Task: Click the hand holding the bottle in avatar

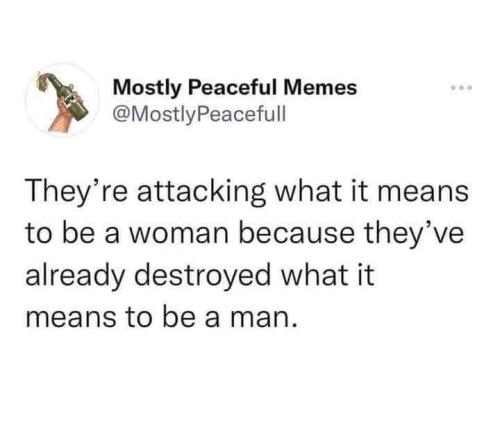Action: click(65, 112)
